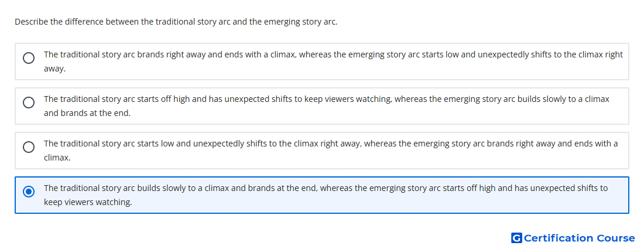Click blank area of the highlighted blue answer card
Viewport: 644px width, 249px height.
(x=369, y=203)
